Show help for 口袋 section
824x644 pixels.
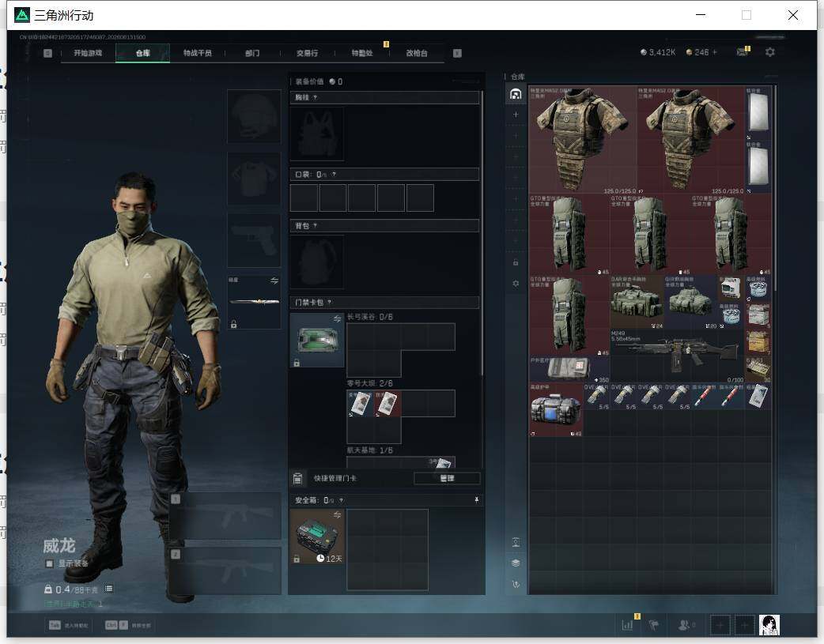pyautogui.click(x=334, y=175)
